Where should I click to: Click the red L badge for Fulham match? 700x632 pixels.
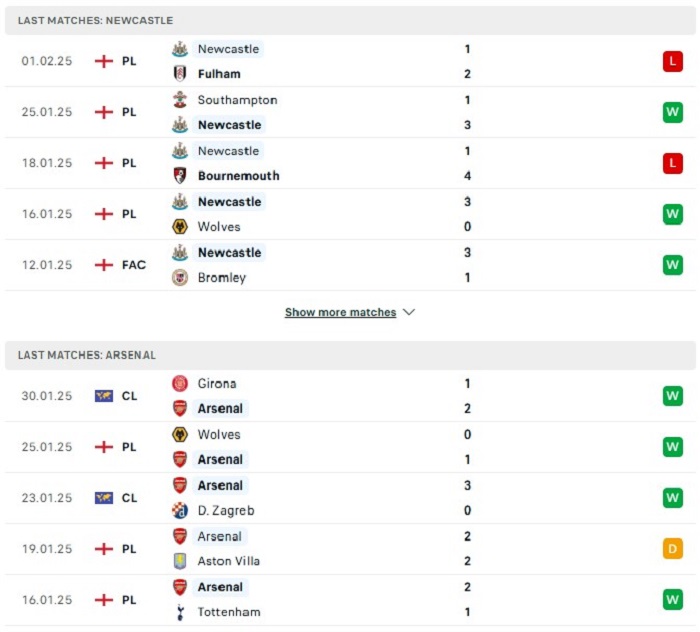tap(673, 62)
